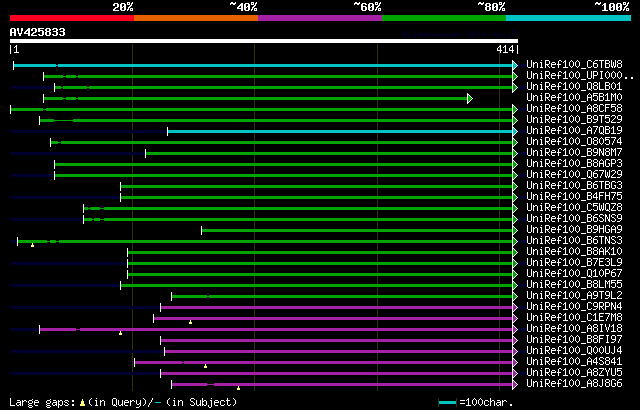This screenshot has height=410, width=640.
Task: Click the UniRef100_A9T9L2 label text
Action: tap(574, 296)
